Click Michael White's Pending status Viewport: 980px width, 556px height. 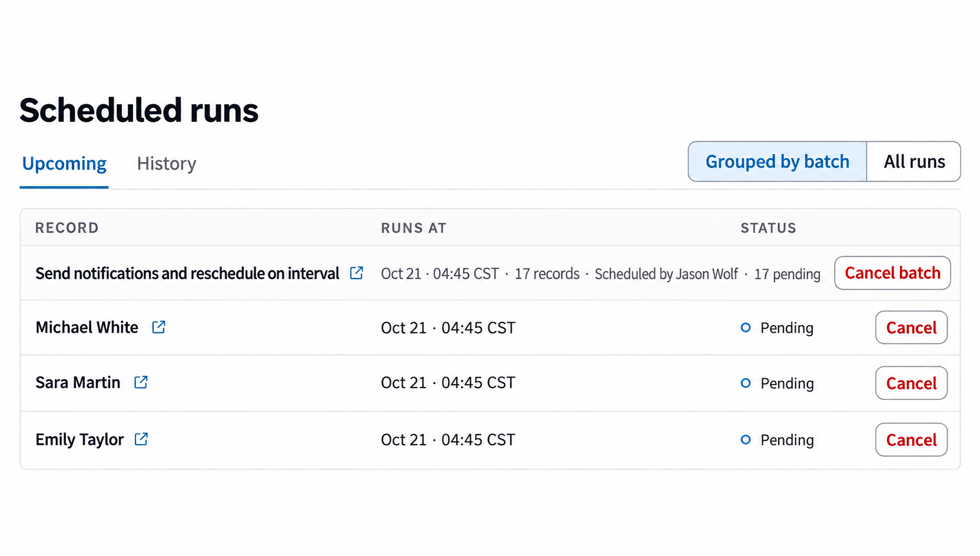coord(777,327)
